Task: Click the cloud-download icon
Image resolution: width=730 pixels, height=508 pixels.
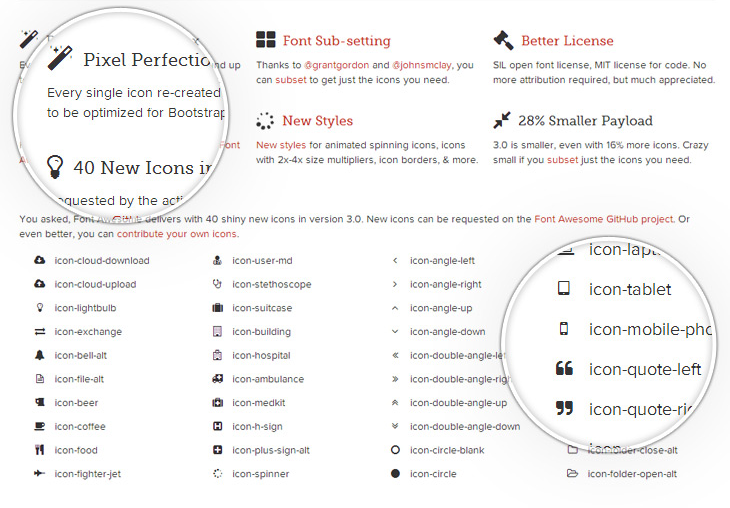Action: tap(40, 260)
